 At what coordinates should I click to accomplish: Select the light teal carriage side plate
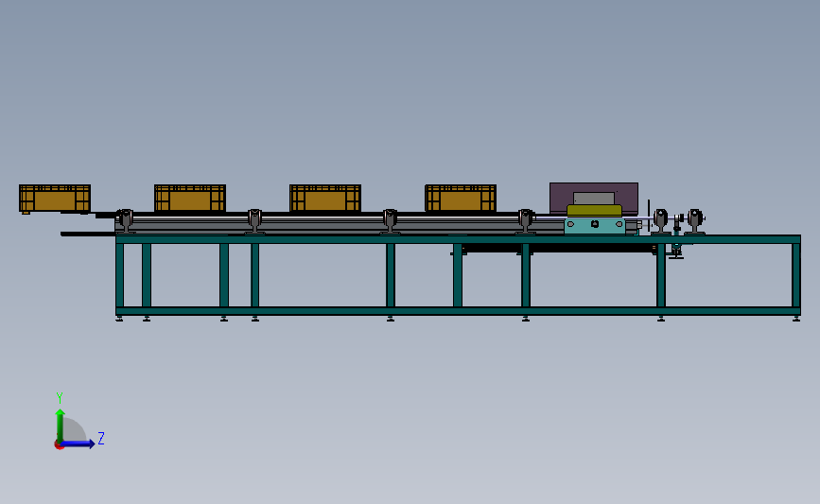[595, 225]
